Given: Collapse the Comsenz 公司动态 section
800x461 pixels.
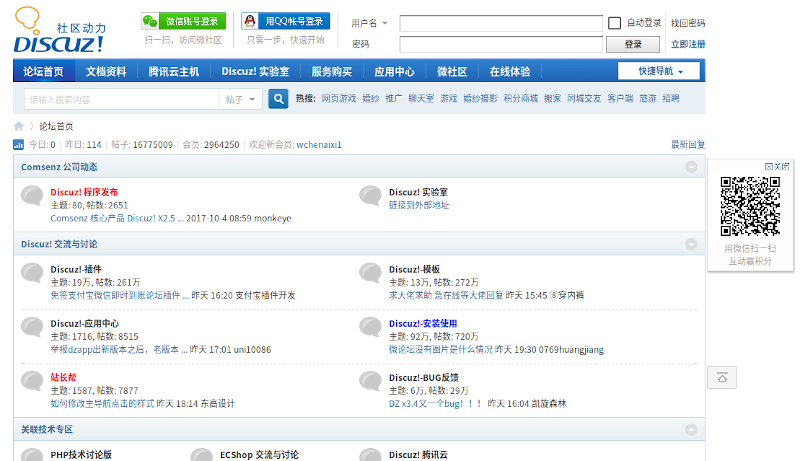Looking at the screenshot, I should (x=691, y=167).
